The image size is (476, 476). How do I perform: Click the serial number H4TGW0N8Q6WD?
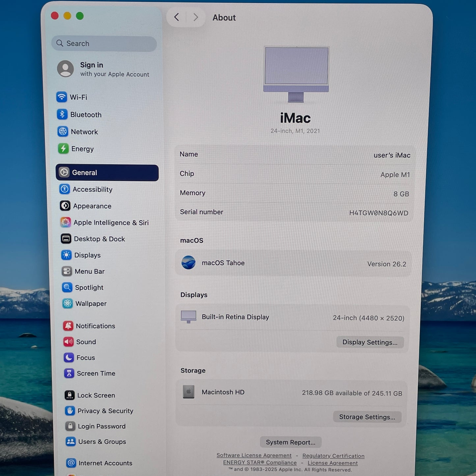click(x=379, y=213)
